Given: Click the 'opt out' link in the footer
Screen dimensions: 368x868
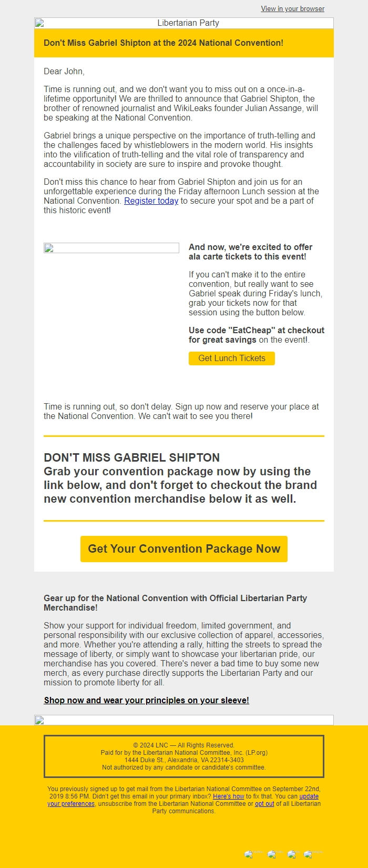Looking at the screenshot, I should click(264, 804).
